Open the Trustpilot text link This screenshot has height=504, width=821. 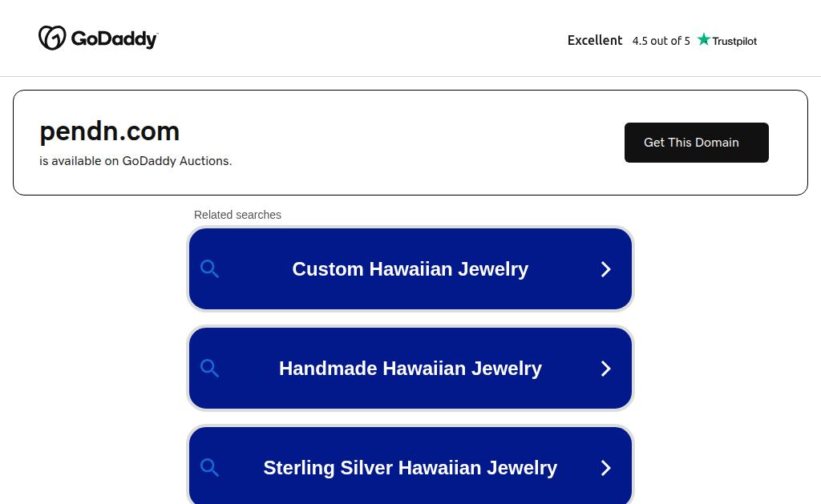(734, 41)
